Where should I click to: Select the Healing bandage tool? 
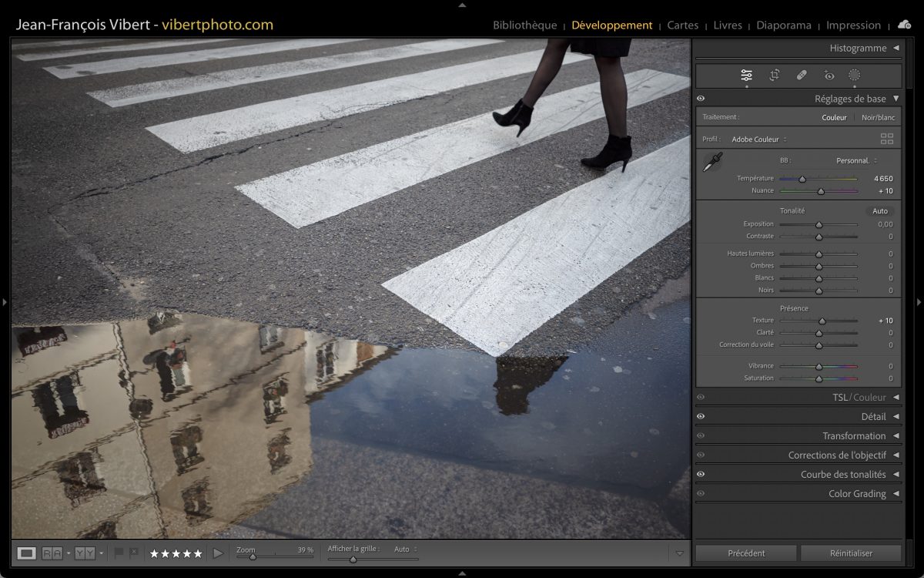[x=802, y=76]
